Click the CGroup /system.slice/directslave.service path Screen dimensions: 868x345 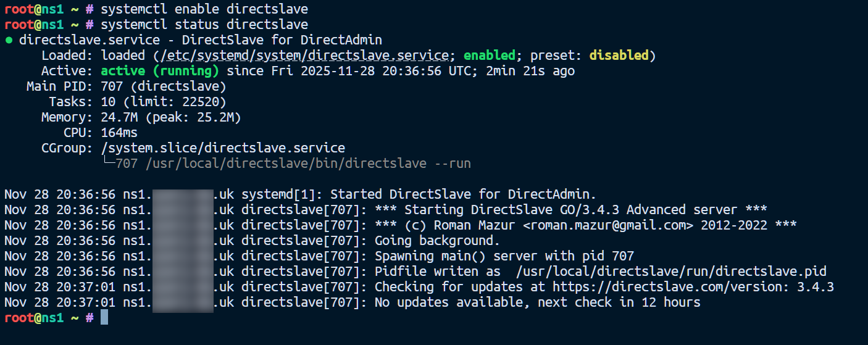click(222, 148)
